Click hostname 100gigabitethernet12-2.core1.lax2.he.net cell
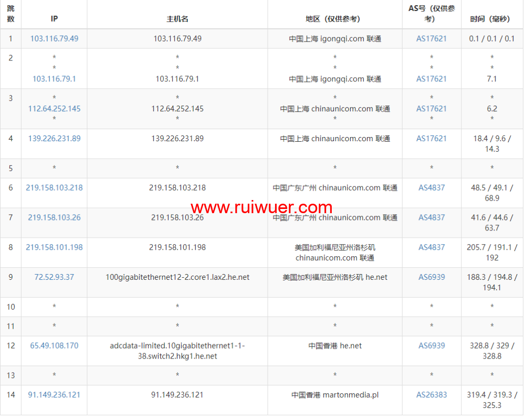The image size is (525, 420). (177, 277)
